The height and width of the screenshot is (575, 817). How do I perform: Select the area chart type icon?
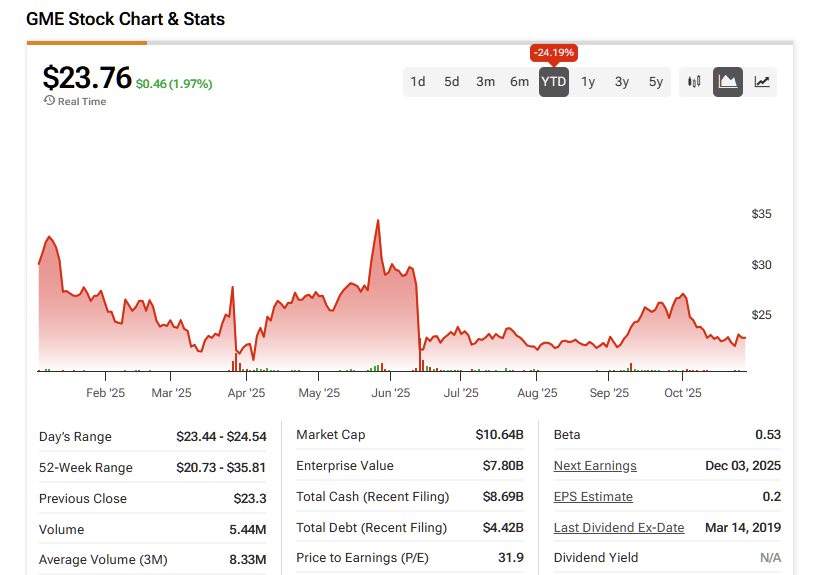point(728,82)
